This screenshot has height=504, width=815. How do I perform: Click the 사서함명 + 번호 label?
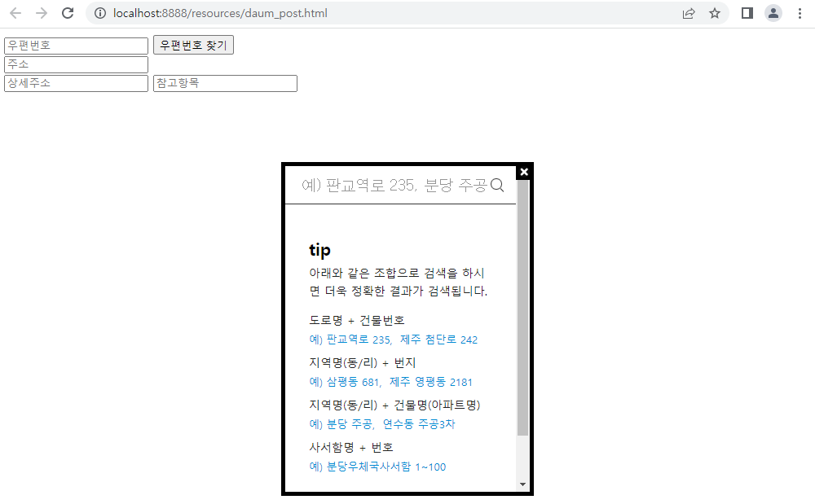click(x=350, y=448)
